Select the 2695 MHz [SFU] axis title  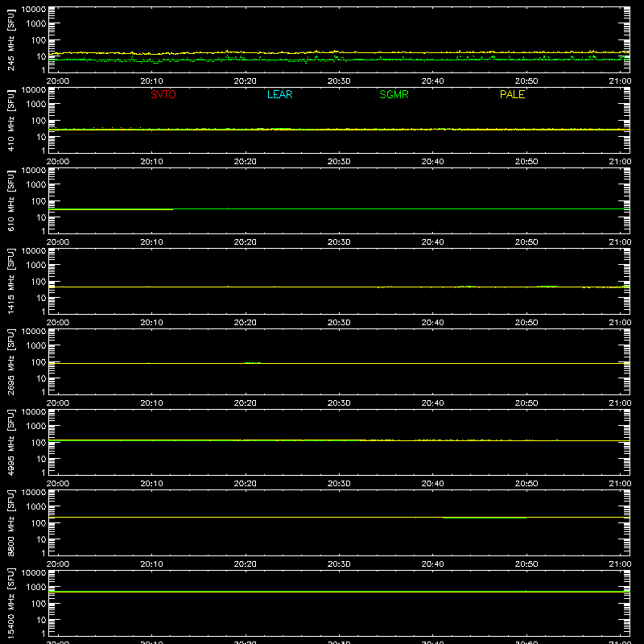tap(10, 361)
